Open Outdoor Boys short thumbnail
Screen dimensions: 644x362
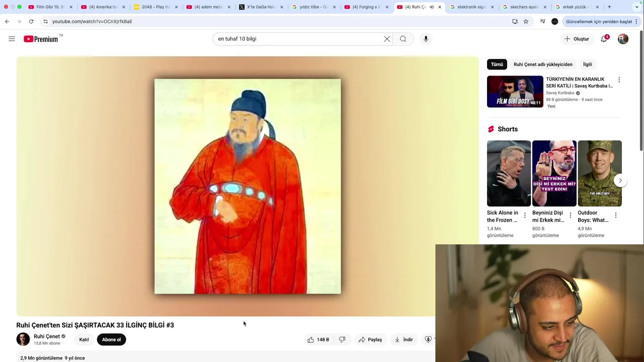click(x=600, y=173)
